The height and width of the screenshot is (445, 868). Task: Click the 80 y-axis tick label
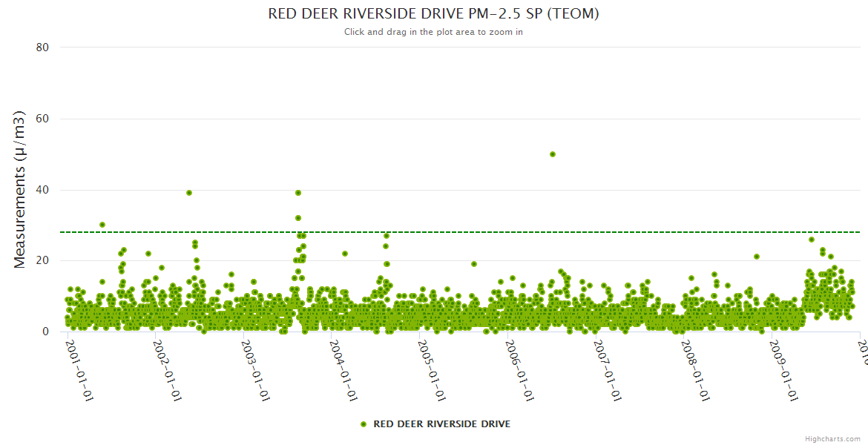pyautogui.click(x=42, y=47)
